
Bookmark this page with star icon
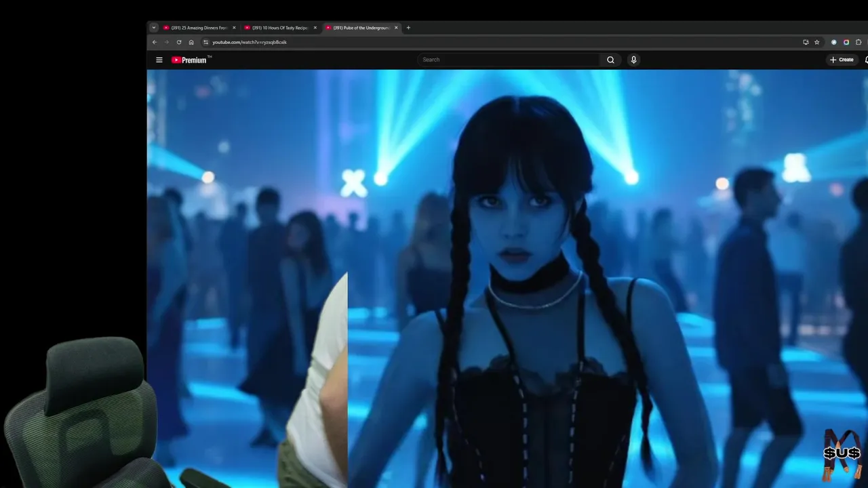point(817,42)
